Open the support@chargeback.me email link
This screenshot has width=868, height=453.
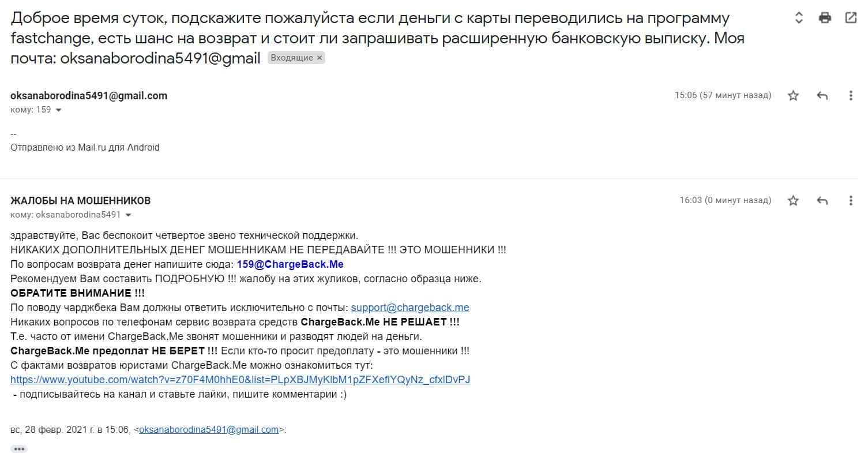(410, 308)
